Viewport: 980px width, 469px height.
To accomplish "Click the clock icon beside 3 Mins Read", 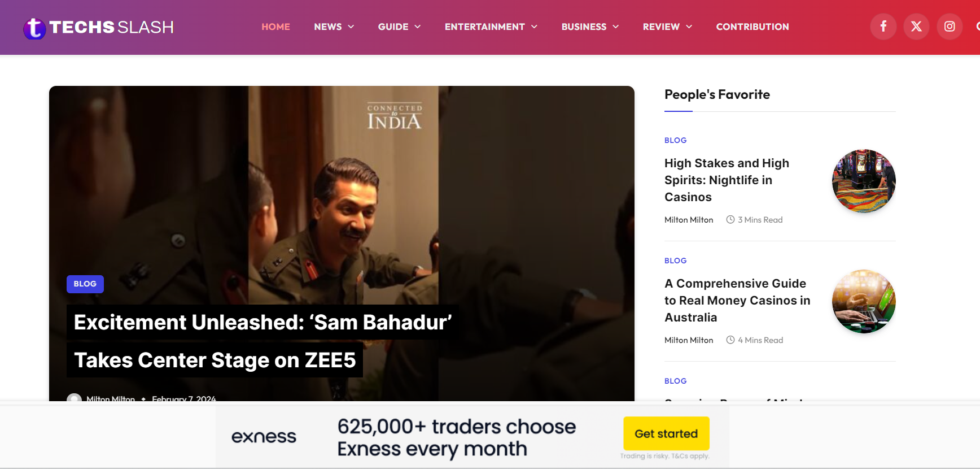I will point(730,220).
